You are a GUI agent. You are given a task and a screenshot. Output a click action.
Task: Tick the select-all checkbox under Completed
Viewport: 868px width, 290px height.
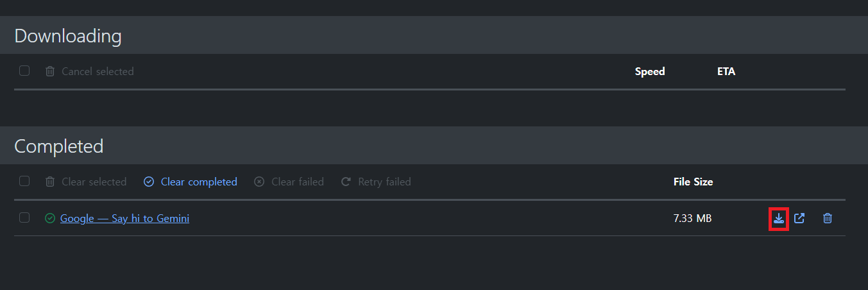tap(24, 181)
